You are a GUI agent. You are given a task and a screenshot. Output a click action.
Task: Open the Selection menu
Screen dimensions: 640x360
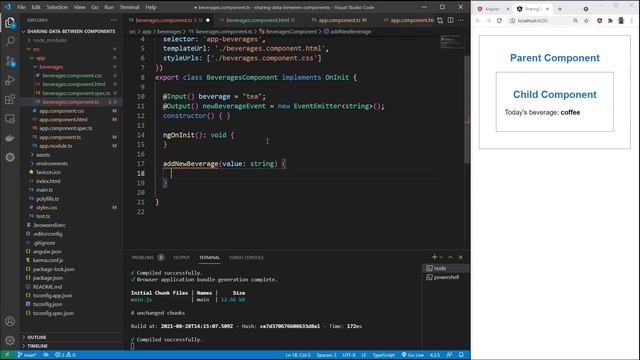(x=57, y=7)
